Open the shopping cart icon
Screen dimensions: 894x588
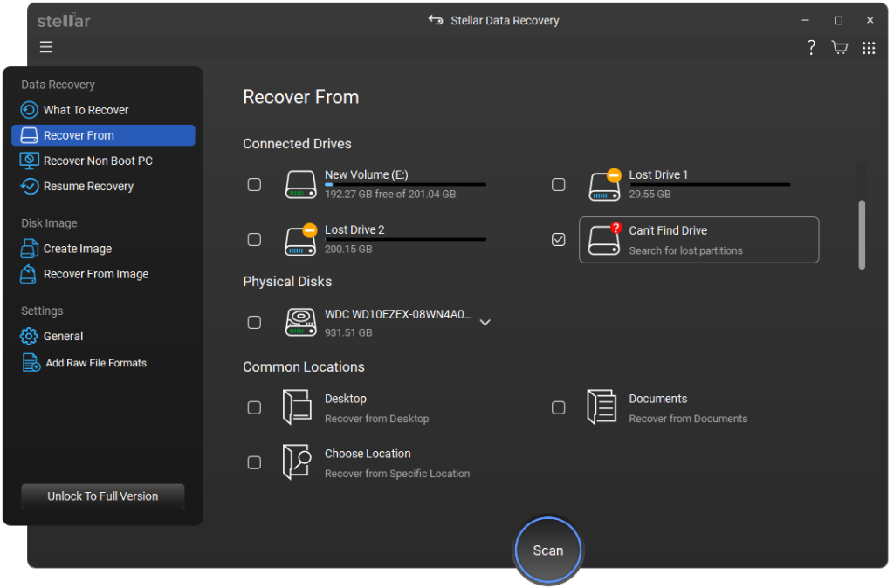840,48
